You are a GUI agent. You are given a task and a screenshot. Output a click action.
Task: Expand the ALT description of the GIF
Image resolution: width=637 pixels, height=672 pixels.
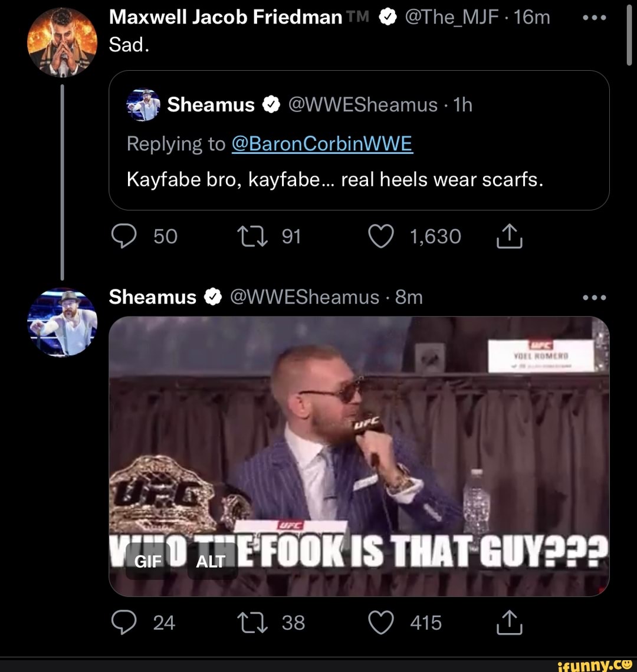pos(211,562)
